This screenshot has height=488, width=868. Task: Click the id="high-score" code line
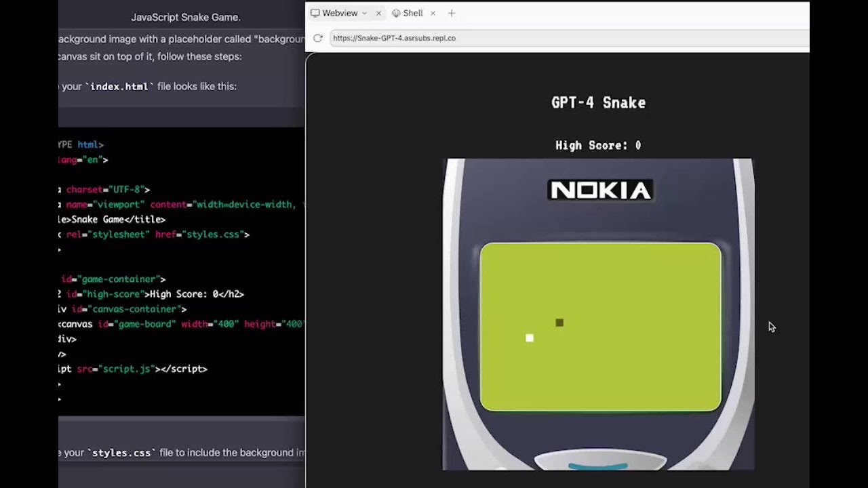point(151,294)
